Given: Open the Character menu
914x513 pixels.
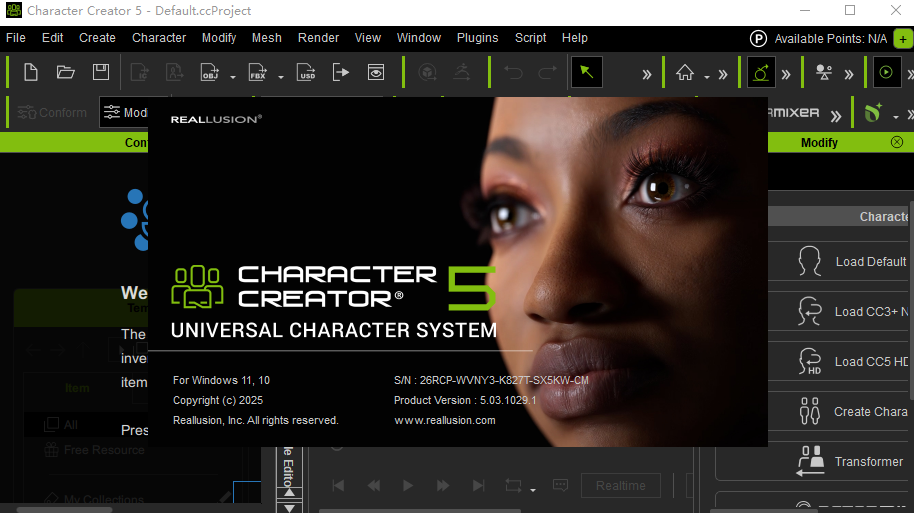Looking at the screenshot, I should [159, 38].
